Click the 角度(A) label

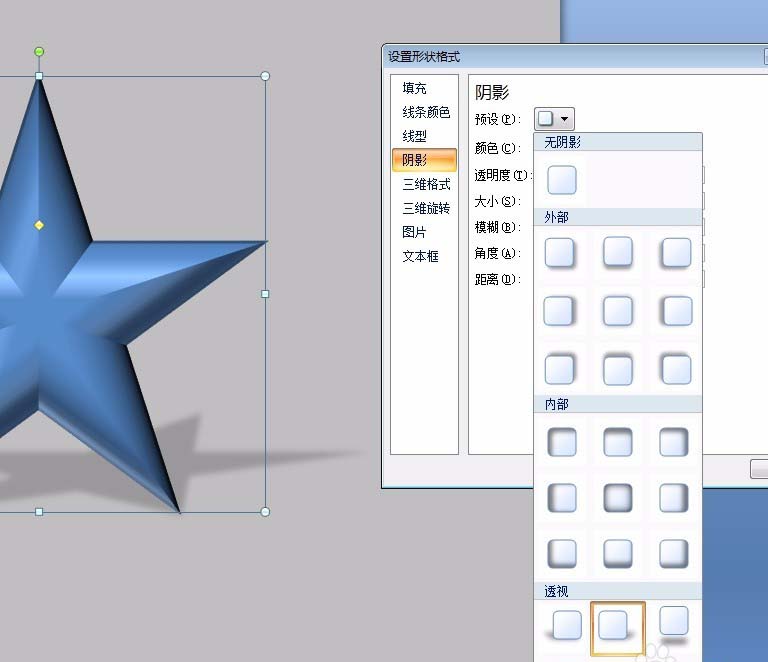pyautogui.click(x=498, y=253)
